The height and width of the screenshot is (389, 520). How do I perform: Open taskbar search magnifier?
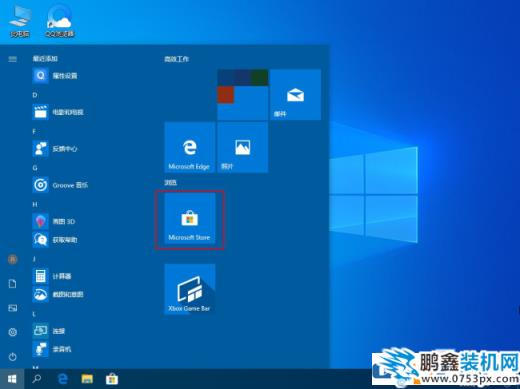pyautogui.click(x=37, y=379)
